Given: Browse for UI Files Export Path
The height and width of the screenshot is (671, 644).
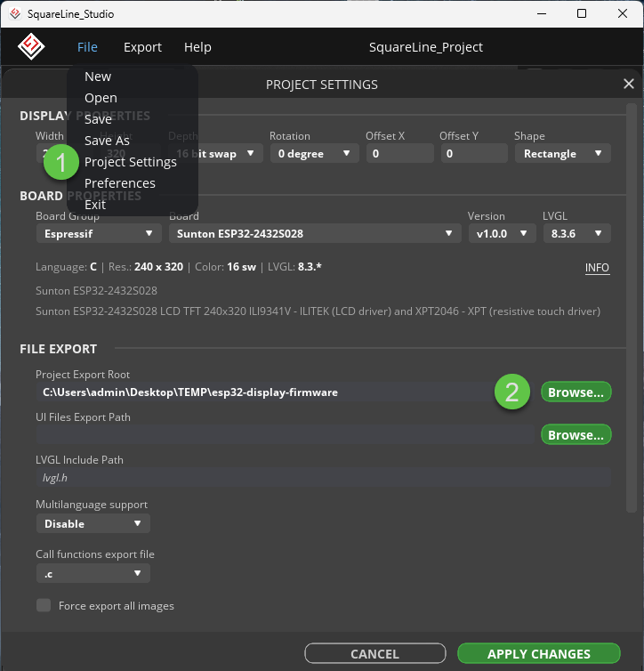Looking at the screenshot, I should point(576,435).
